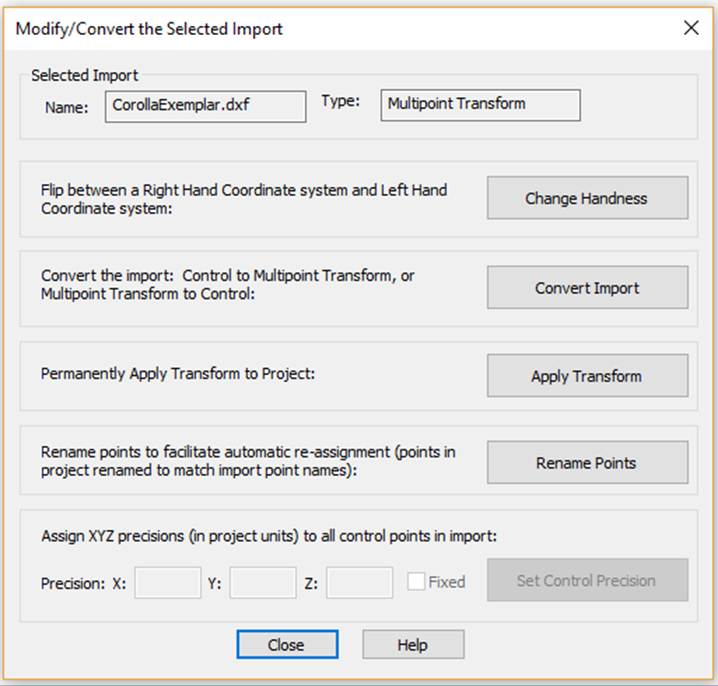Click the X precision input field
718x686 pixels.
[168, 582]
